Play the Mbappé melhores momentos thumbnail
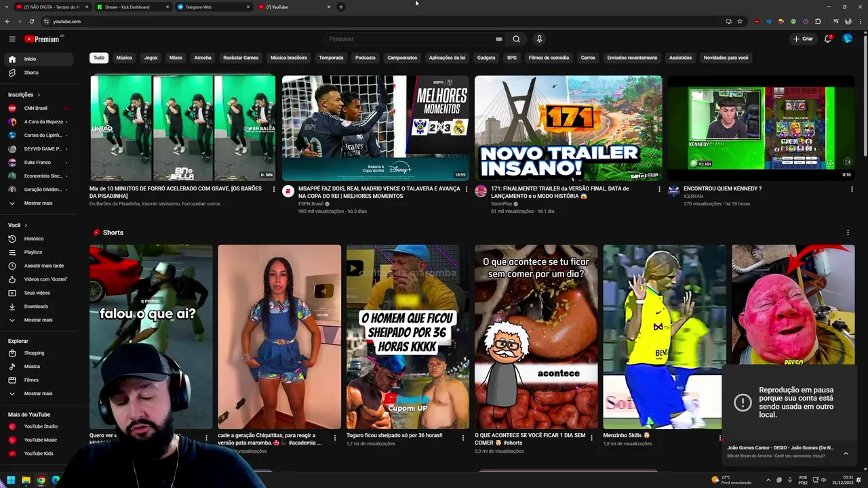 click(375, 128)
